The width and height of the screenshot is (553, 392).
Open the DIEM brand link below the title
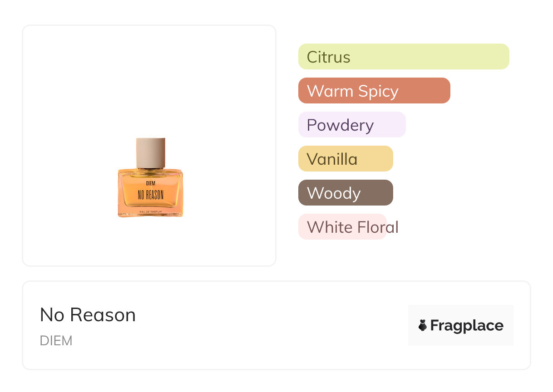(x=56, y=341)
